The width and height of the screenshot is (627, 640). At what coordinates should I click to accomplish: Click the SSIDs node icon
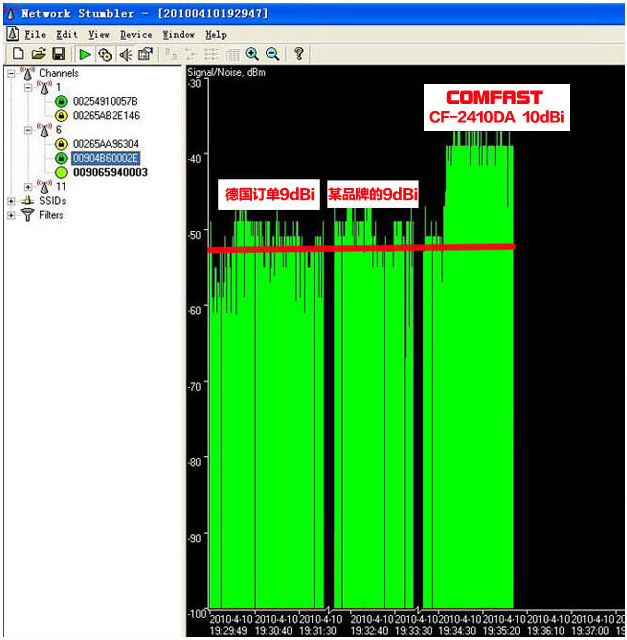pos(28,200)
